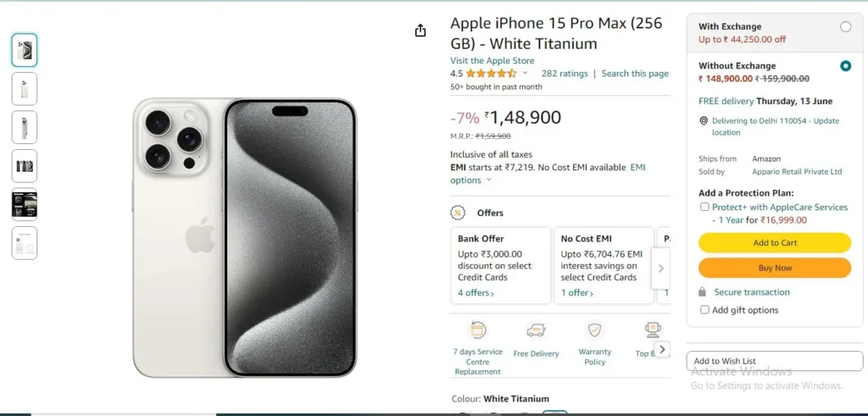868x416 pixels.
Task: Enable the Add gift options checkbox
Action: tap(704, 310)
